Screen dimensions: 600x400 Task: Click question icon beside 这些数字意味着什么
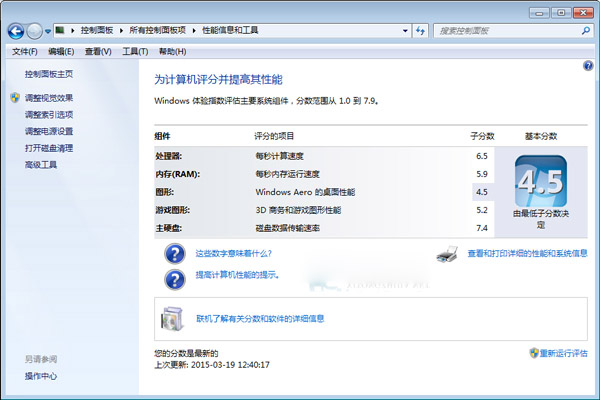(x=175, y=253)
